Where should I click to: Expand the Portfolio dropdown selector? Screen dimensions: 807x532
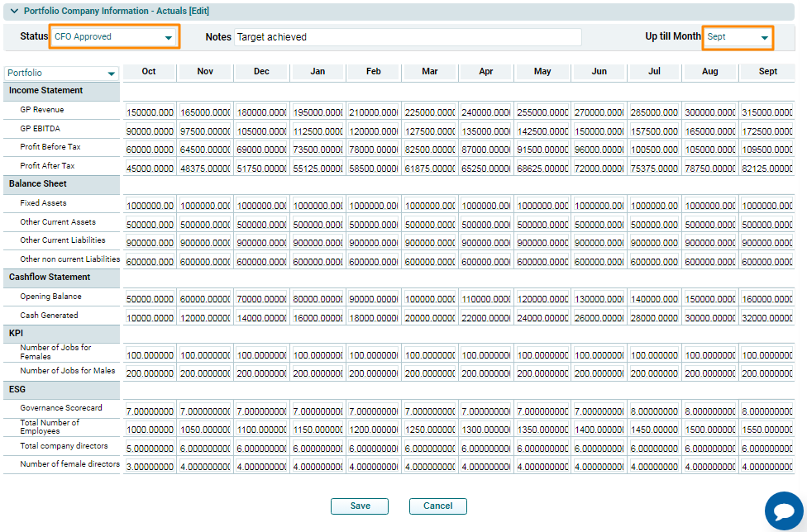(62, 74)
